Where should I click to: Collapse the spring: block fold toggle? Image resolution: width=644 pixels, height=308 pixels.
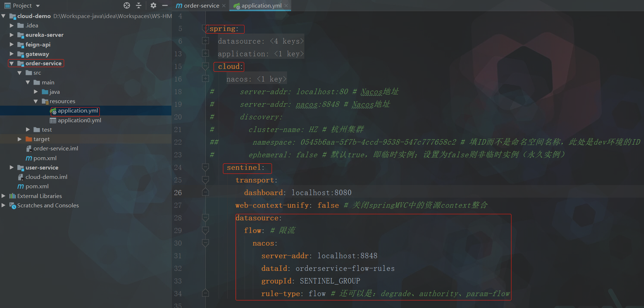click(x=205, y=29)
